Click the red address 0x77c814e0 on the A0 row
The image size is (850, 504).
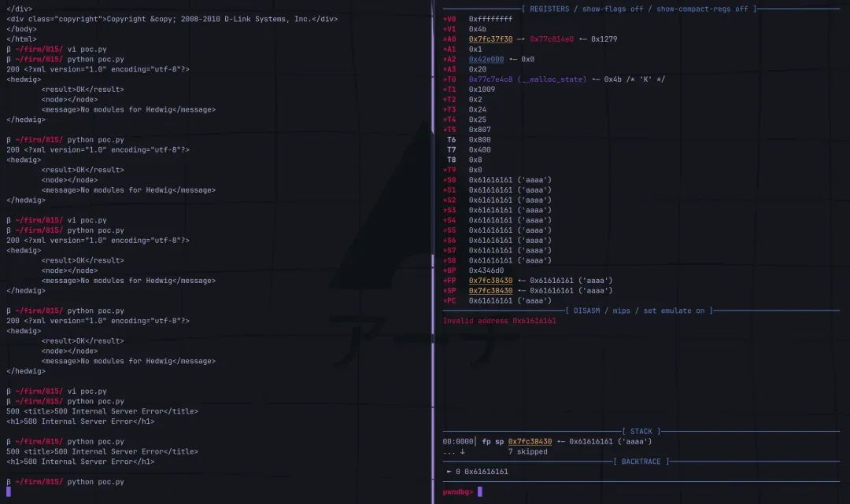click(x=551, y=39)
